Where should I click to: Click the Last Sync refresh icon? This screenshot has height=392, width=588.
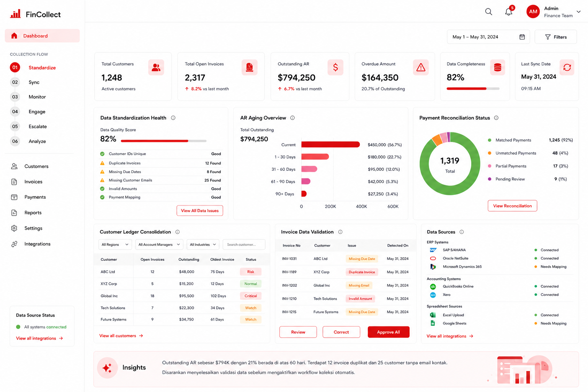coord(567,67)
